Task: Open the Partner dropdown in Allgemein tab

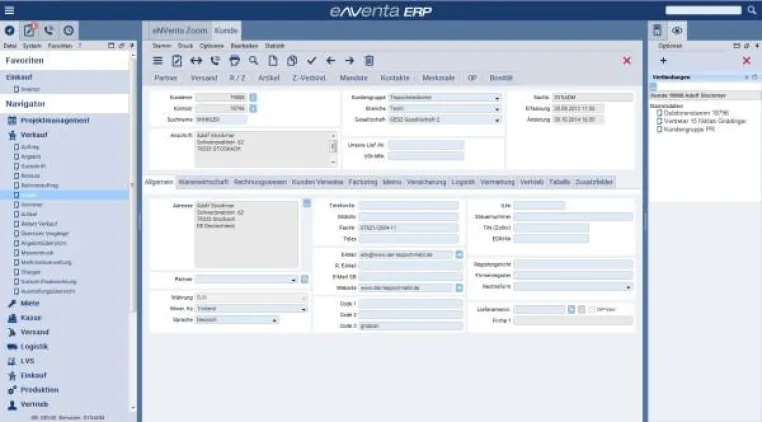Action: 293,280
